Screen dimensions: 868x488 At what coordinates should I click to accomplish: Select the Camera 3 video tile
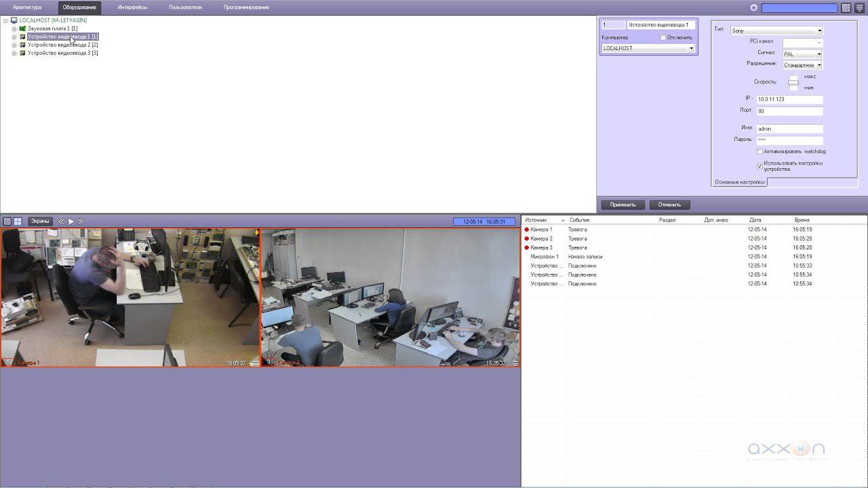click(x=391, y=298)
